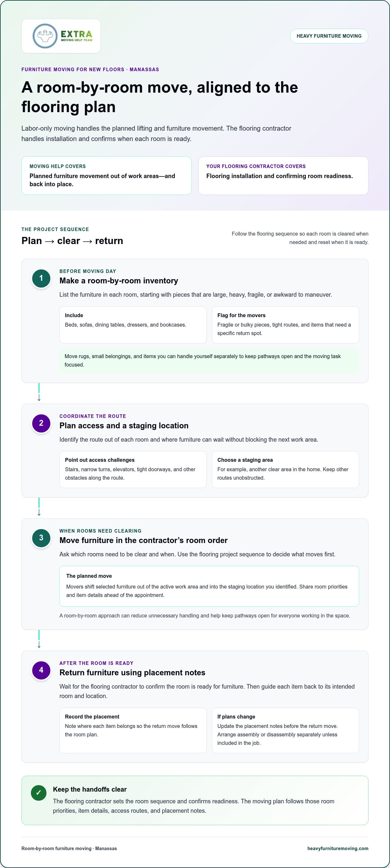Image resolution: width=390 pixels, height=868 pixels.
Task: Click the Choose a staging area card
Action: point(285,469)
